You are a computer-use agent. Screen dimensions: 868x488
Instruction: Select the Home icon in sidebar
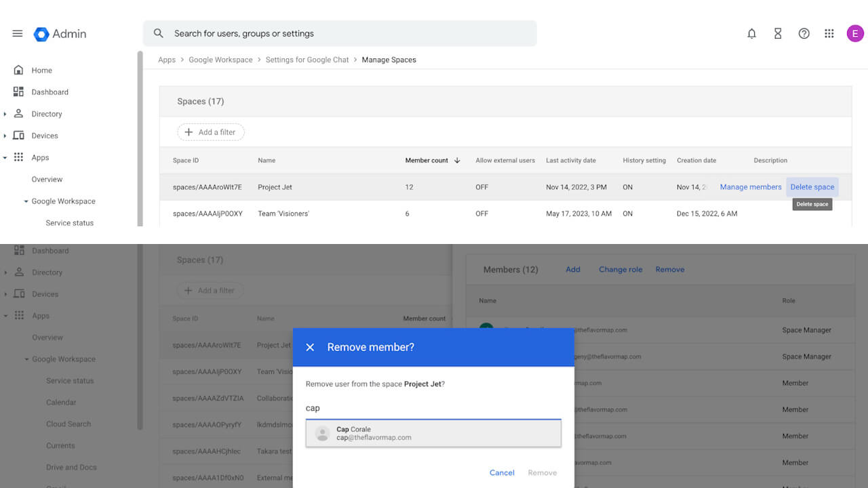click(x=17, y=70)
